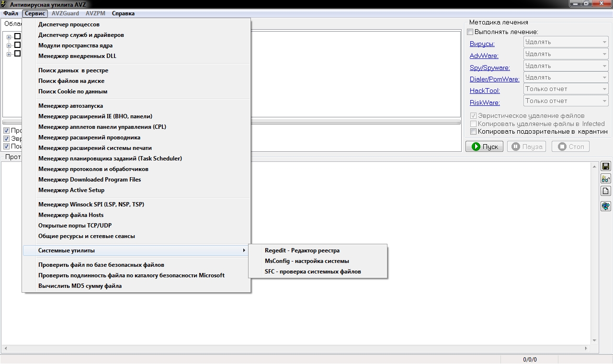Click the Вирусы link
This screenshot has height=364, width=613.
pyautogui.click(x=482, y=44)
